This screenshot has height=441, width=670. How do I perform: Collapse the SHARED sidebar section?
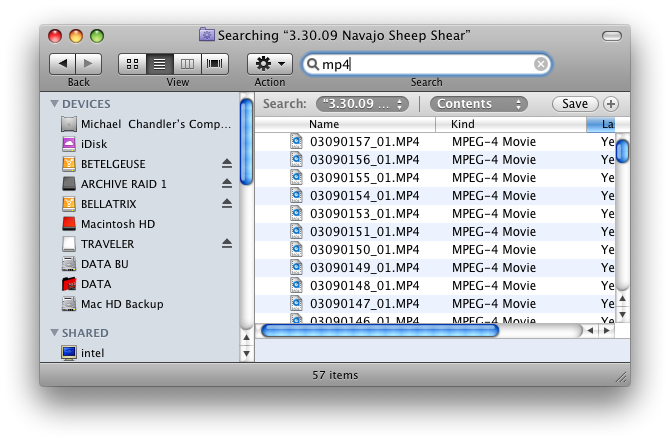click(54, 333)
